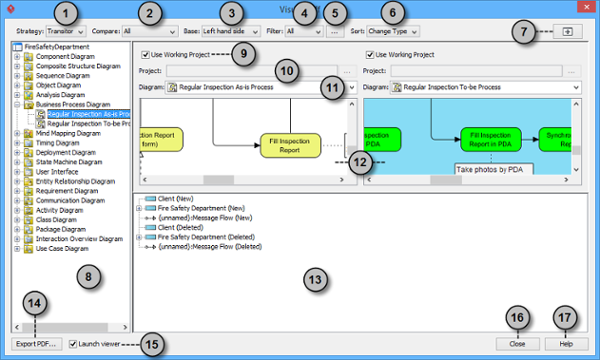
Task: Select the Component Diagram folder icon
Action: tap(29, 57)
